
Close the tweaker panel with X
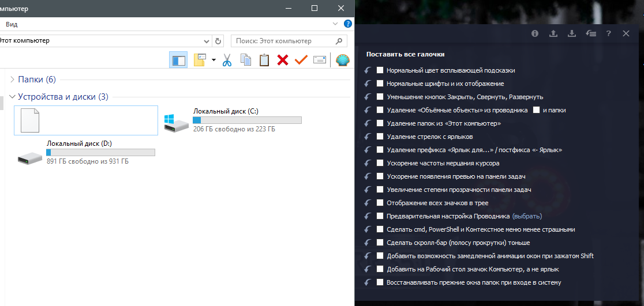(x=626, y=33)
